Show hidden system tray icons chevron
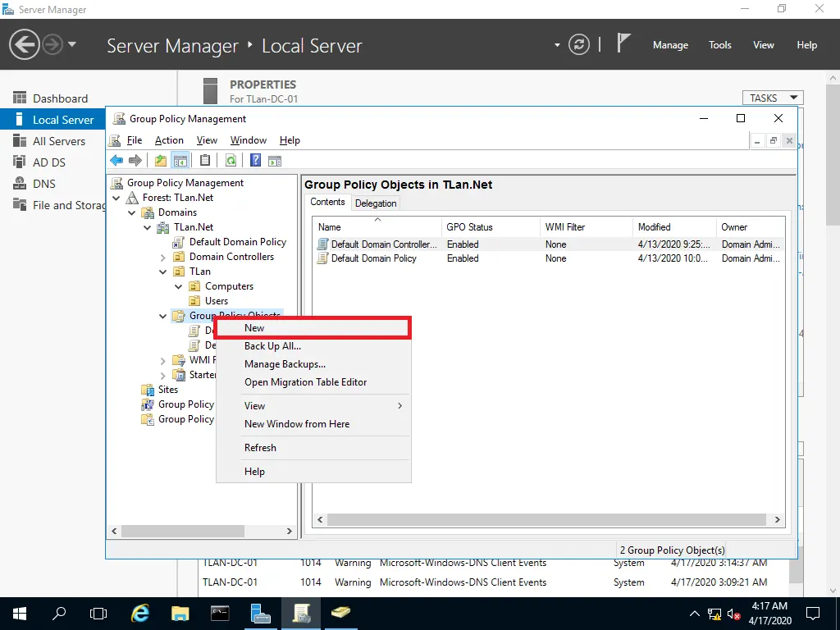This screenshot has height=630, width=840. [x=694, y=614]
